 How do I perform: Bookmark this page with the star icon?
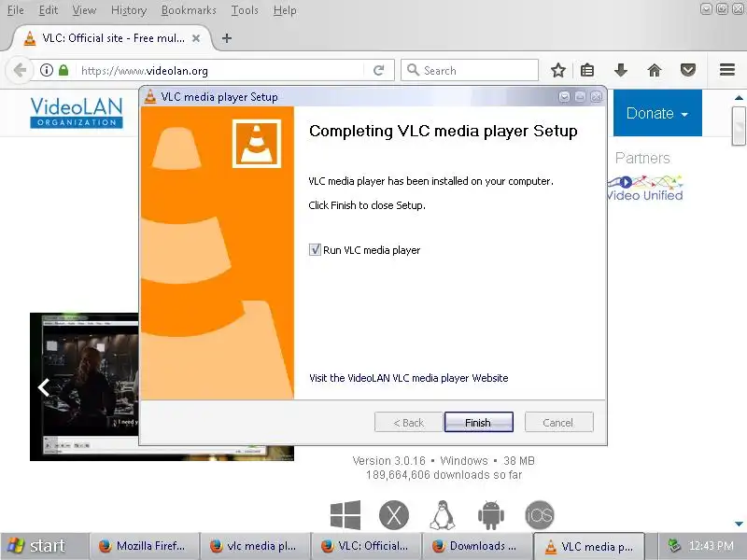(557, 71)
